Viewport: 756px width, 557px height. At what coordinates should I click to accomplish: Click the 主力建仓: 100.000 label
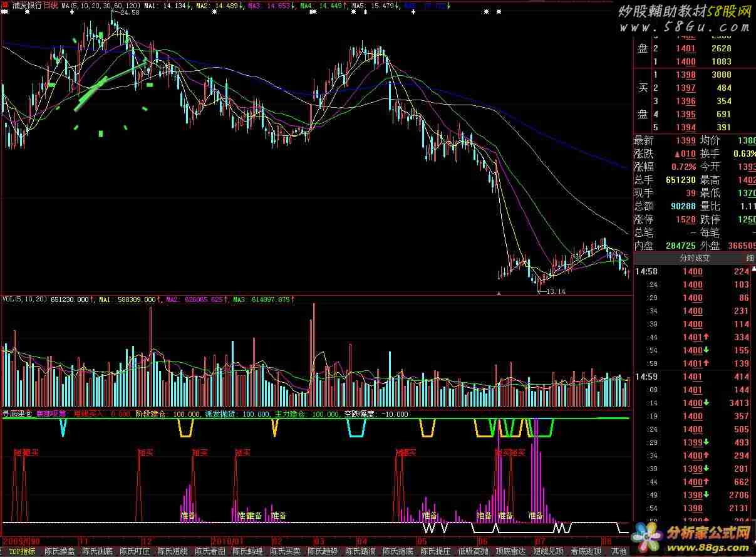307,414
